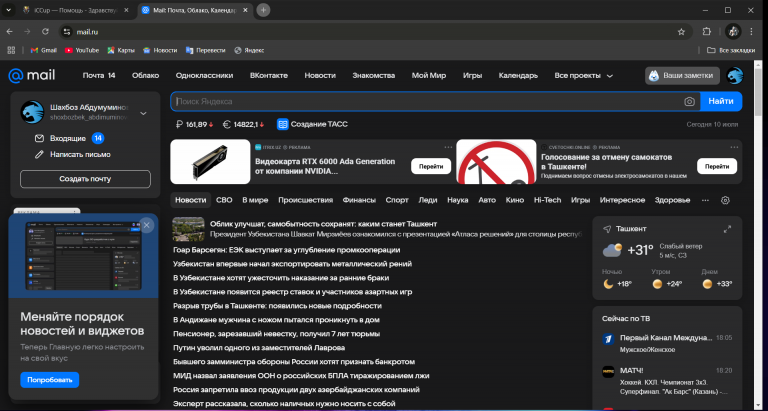Image resolution: width=768 pixels, height=411 pixels.
Task: Open the Chrome profile avatar
Action: click(733, 31)
